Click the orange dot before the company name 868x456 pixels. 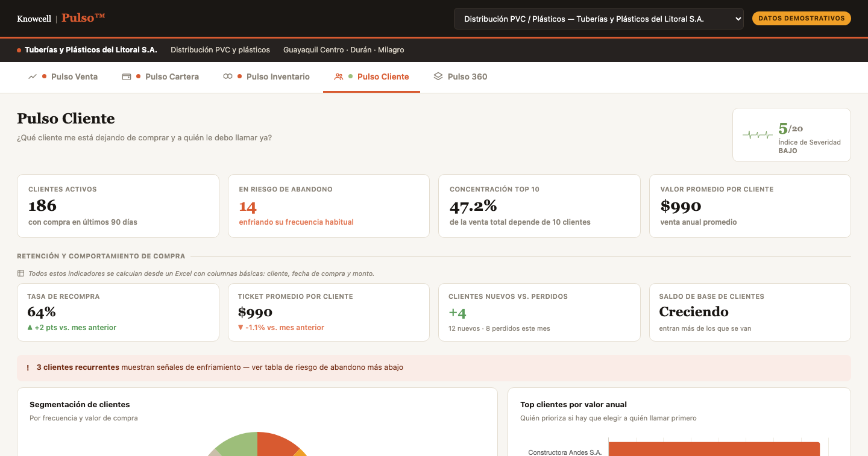19,50
